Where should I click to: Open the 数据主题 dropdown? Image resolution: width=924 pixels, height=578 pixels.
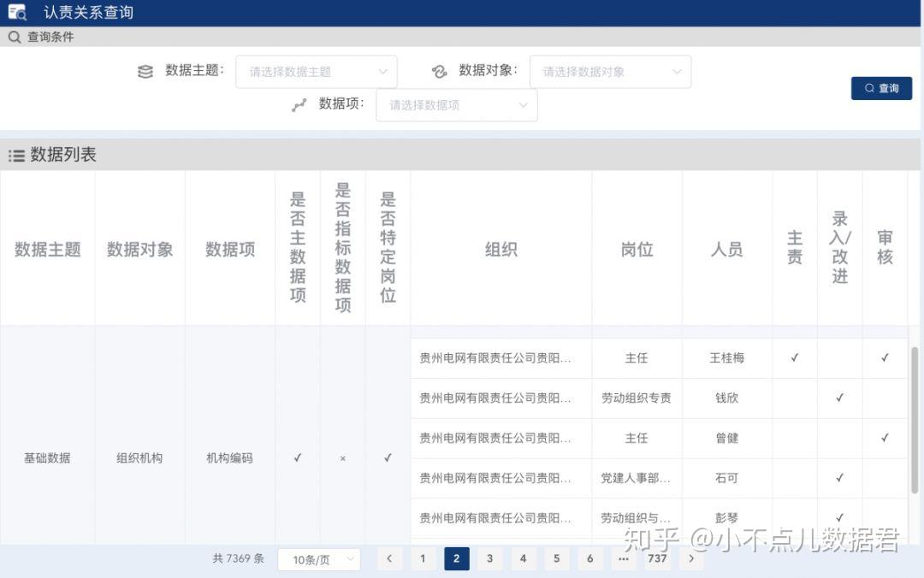click(x=317, y=71)
